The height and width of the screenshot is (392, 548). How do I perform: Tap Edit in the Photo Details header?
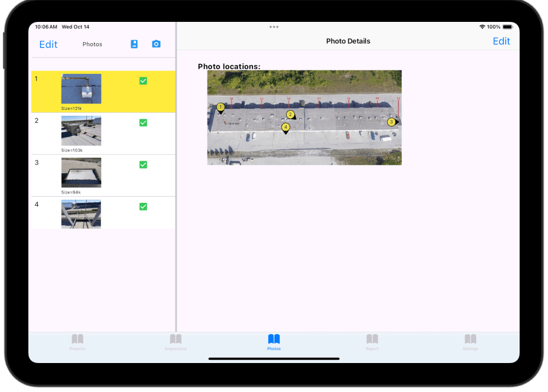pos(501,41)
